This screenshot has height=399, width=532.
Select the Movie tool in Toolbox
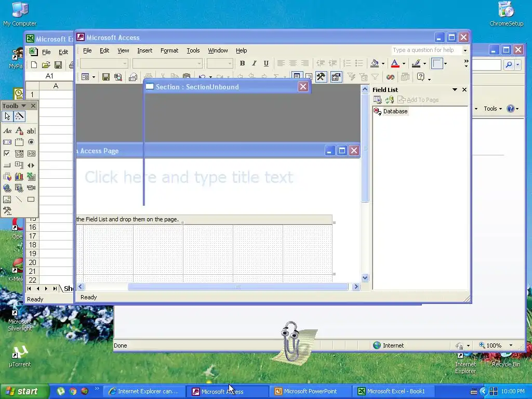tap(31, 188)
